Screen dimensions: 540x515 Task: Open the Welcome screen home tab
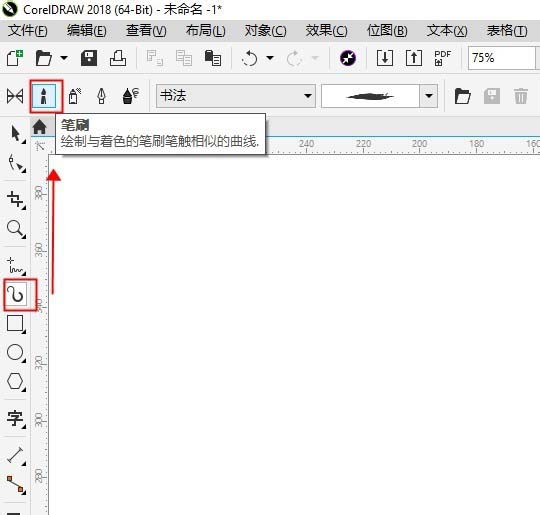40,127
